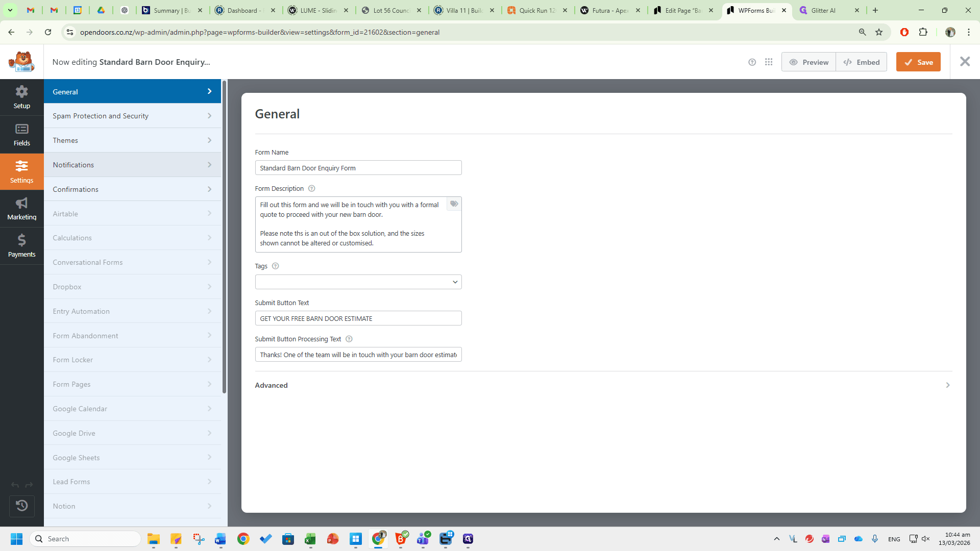Viewport: 980px width, 551px height.
Task: Click the Form Name input field
Action: click(358, 168)
